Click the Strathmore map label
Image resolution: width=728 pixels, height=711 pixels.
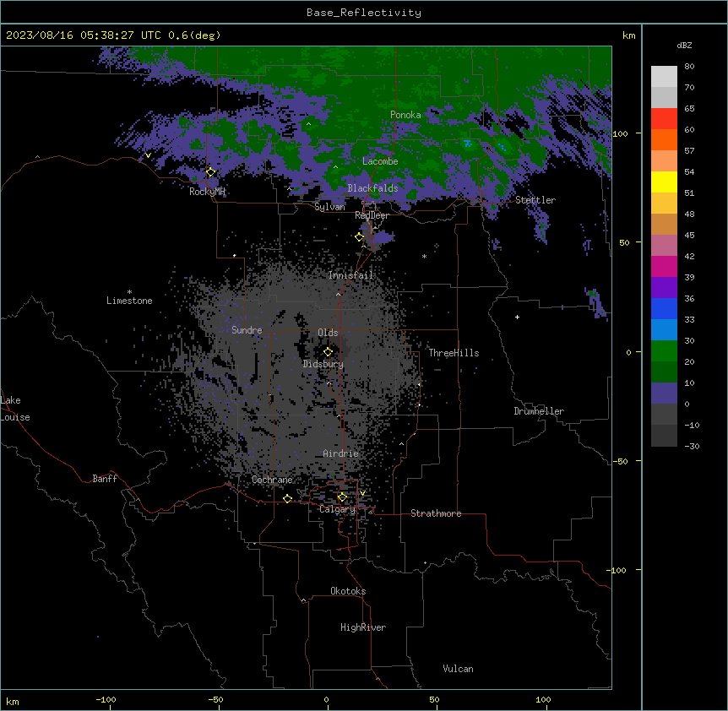coord(436,513)
